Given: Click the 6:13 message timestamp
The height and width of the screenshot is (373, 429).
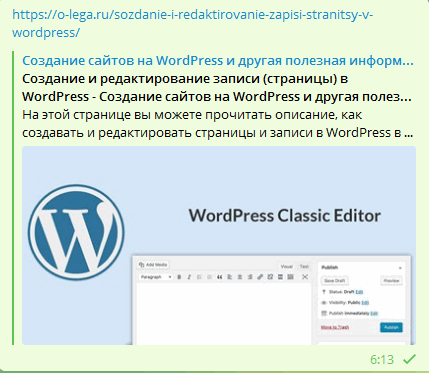Looking at the screenshot, I should 382,360.
